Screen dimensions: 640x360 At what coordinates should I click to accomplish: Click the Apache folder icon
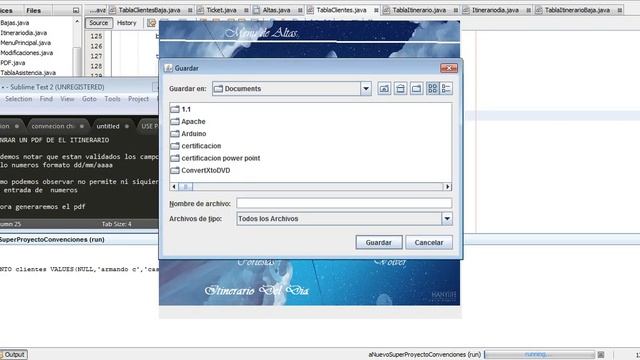pyautogui.click(x=175, y=122)
